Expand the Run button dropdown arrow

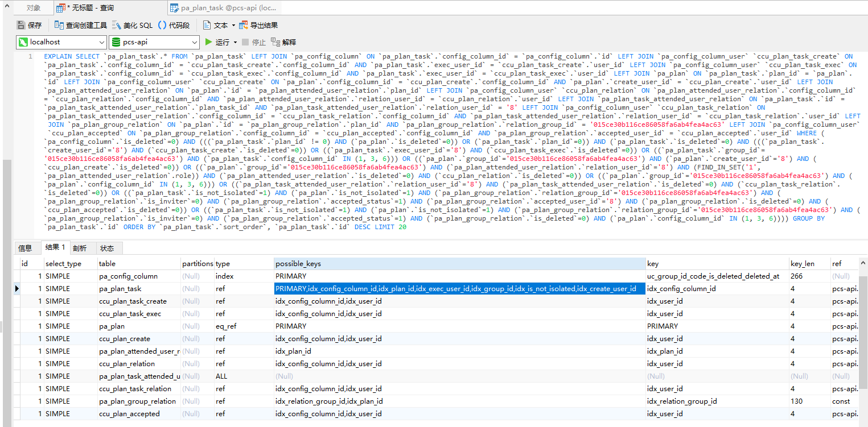pos(235,43)
